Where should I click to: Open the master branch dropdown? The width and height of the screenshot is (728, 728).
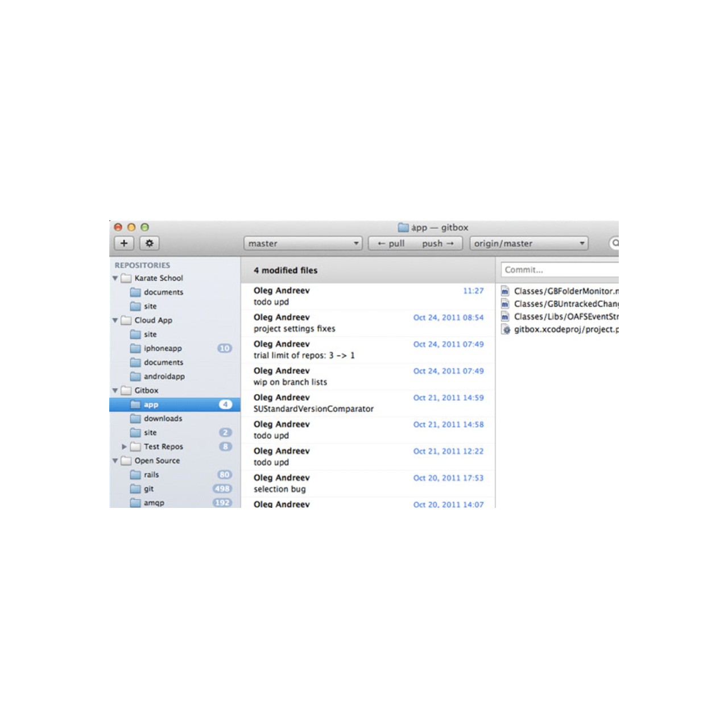click(x=303, y=243)
